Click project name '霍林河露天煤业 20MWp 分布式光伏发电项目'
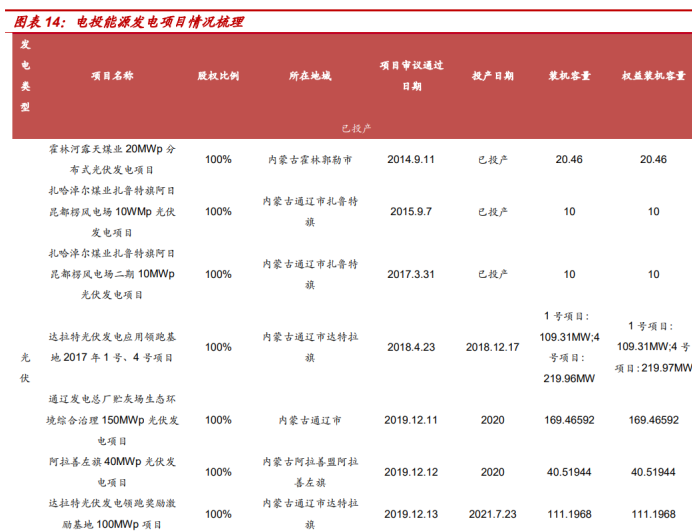The height and width of the screenshot is (532, 692). [x=112, y=159]
